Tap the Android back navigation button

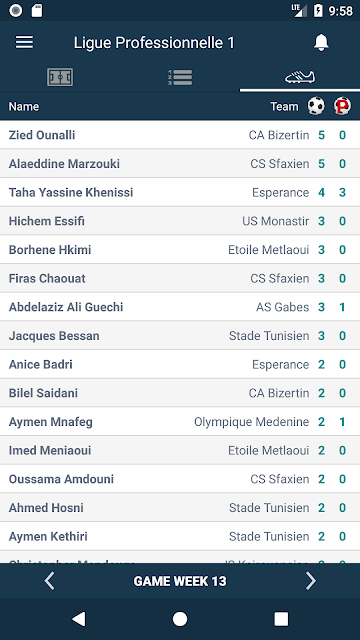point(79,619)
